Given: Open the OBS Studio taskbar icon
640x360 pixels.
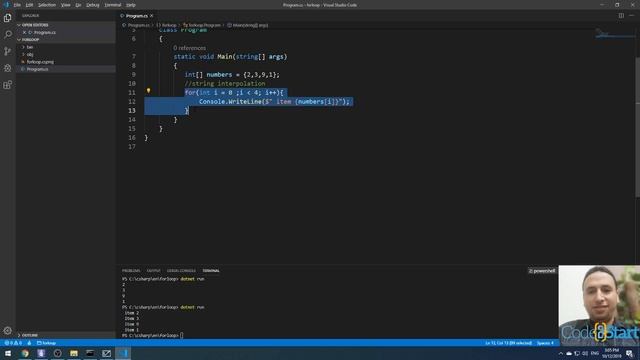Looking at the screenshot, I should click(57, 353).
